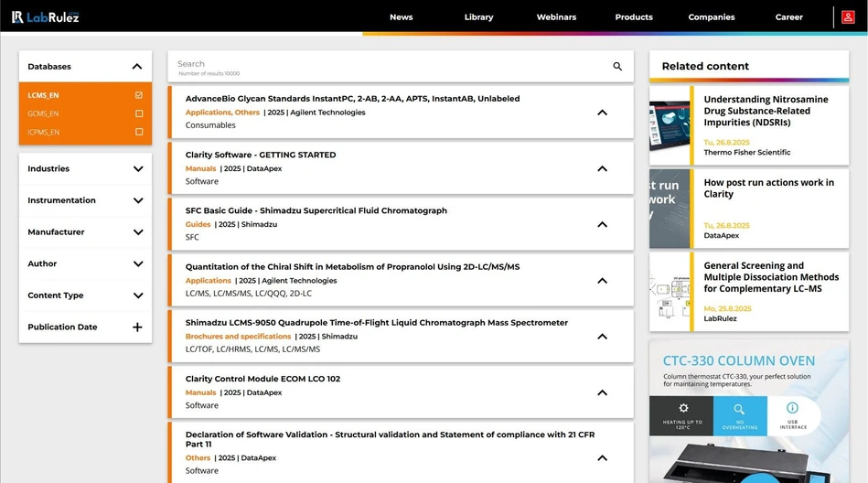Viewport: 868px width, 483px height.
Task: Expand the Author filter
Action: tap(138, 263)
